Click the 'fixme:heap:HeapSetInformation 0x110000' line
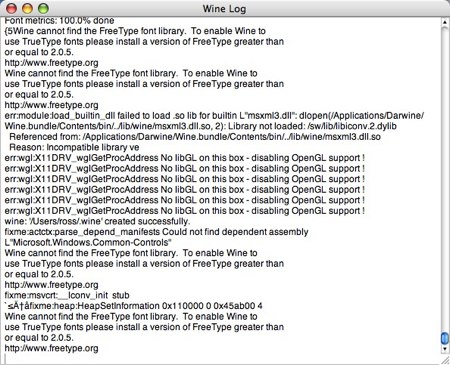 pos(133,306)
